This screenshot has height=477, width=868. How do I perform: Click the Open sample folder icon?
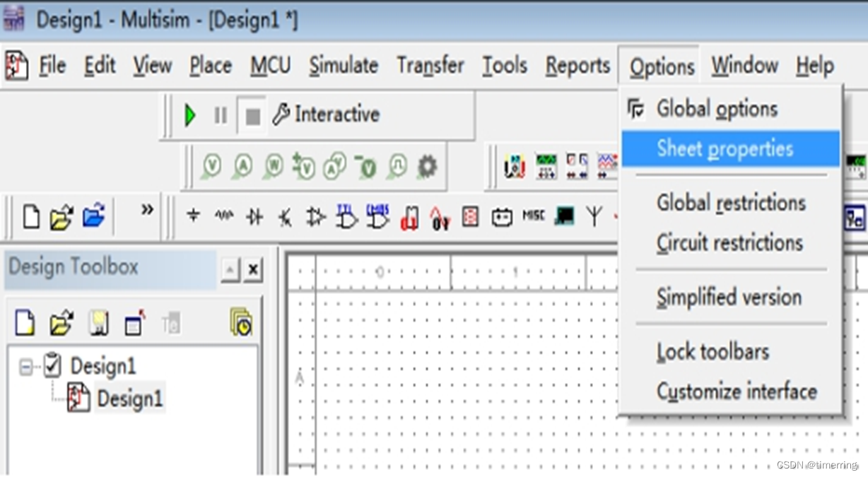click(94, 216)
